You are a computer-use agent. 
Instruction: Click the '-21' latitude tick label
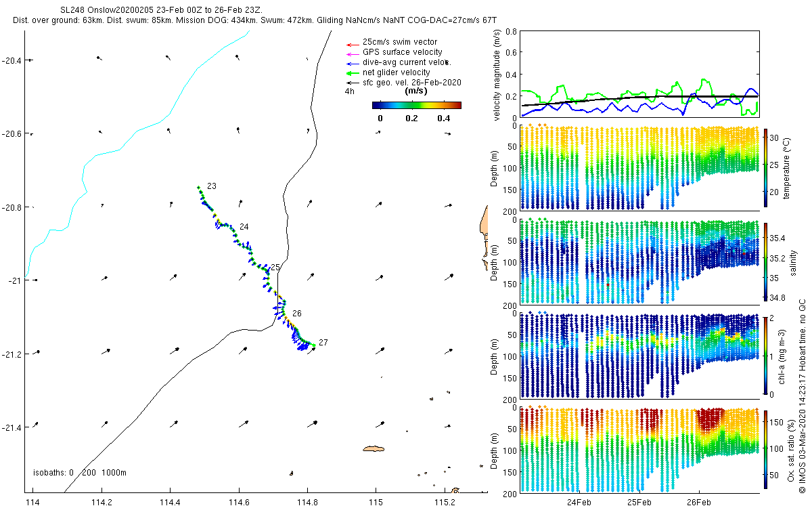[14, 280]
